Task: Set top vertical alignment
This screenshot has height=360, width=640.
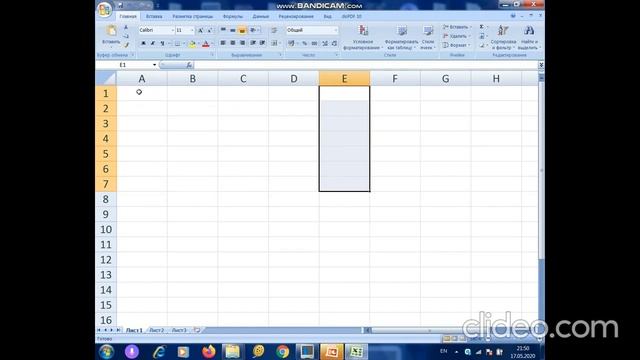Action: [x=223, y=30]
